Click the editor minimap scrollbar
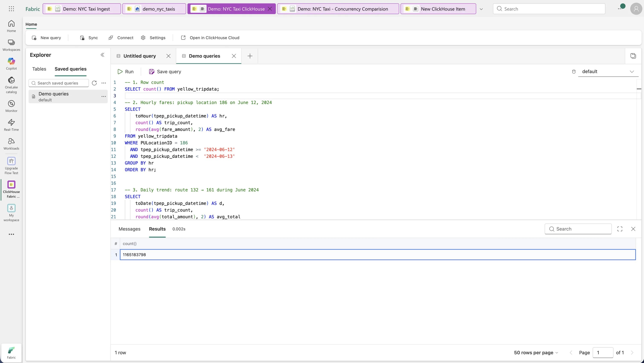This screenshot has width=644, height=363. [x=639, y=150]
